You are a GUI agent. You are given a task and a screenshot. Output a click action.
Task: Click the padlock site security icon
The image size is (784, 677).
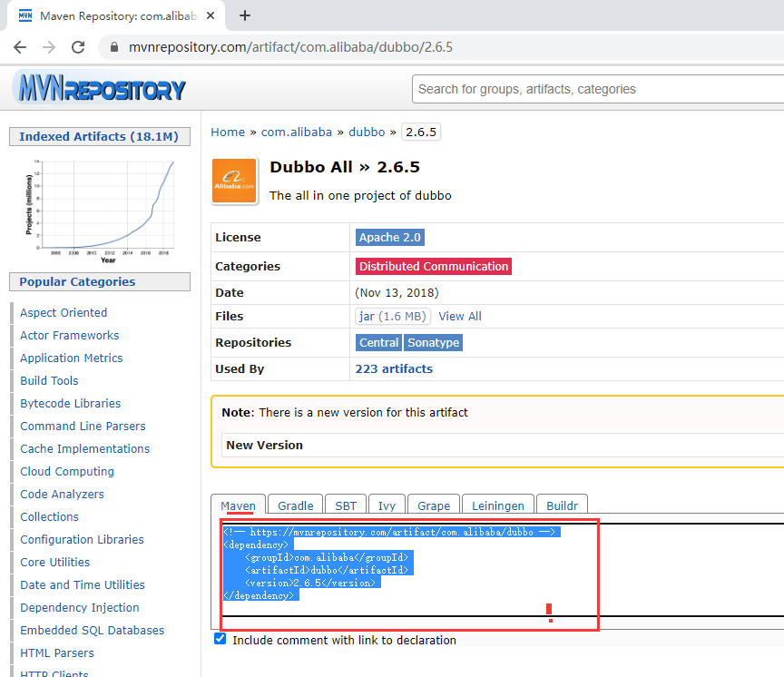tap(114, 47)
